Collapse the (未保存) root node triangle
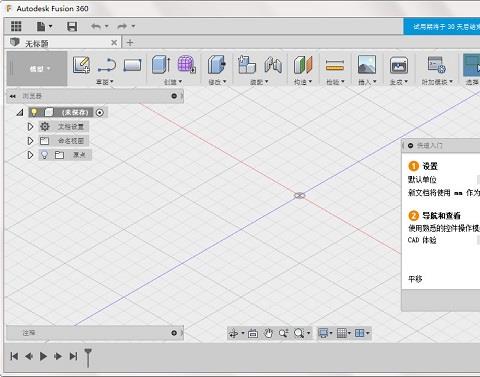This screenshot has height=377, width=480. point(20,113)
